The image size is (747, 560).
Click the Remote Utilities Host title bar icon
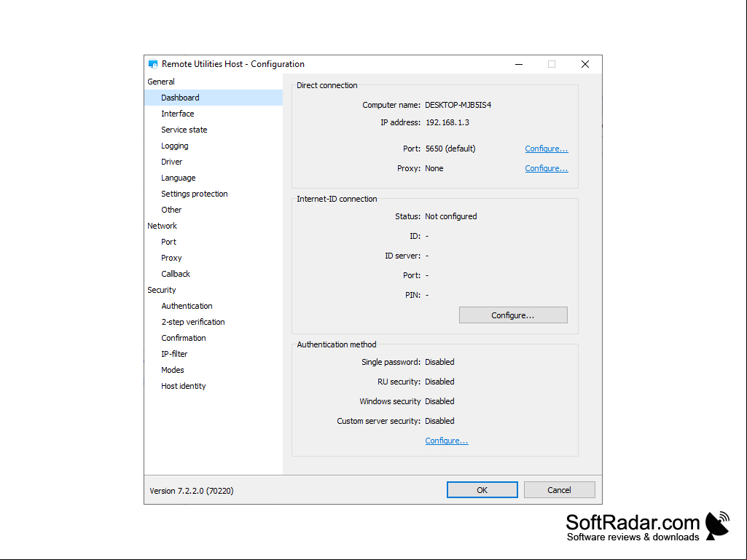(x=153, y=64)
